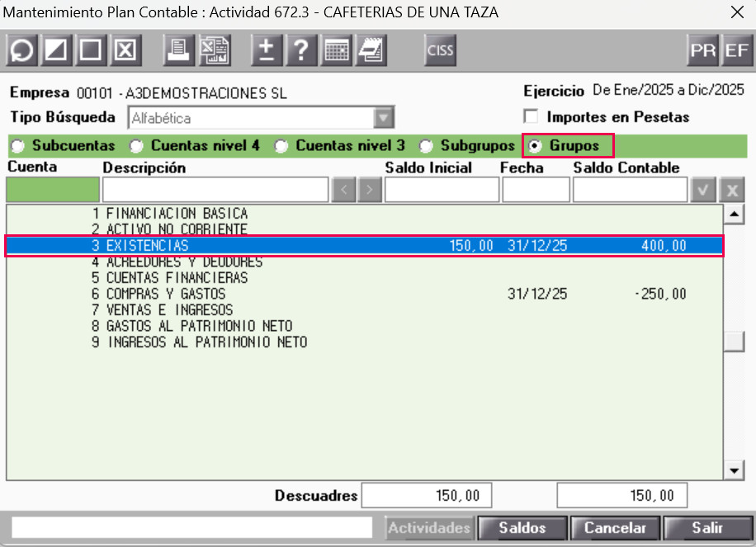Click the notepad toolbar icon
This screenshot has height=547, width=756.
pos(371,50)
